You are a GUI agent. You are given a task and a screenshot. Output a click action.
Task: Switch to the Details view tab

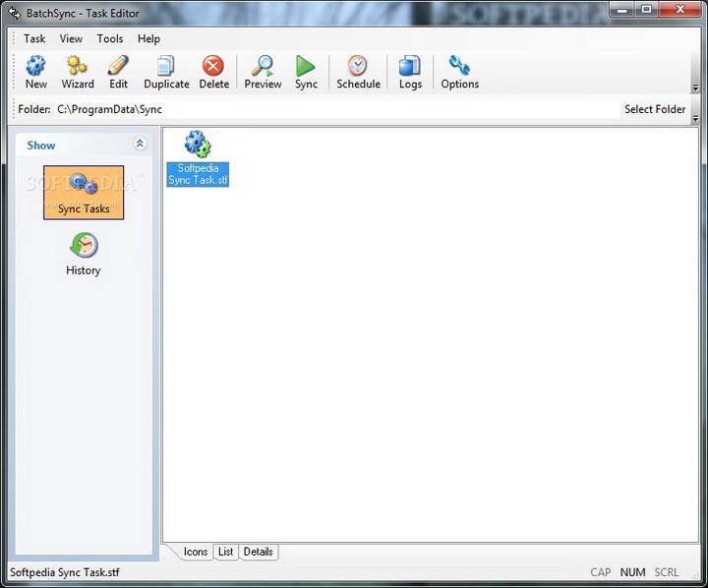point(259,552)
